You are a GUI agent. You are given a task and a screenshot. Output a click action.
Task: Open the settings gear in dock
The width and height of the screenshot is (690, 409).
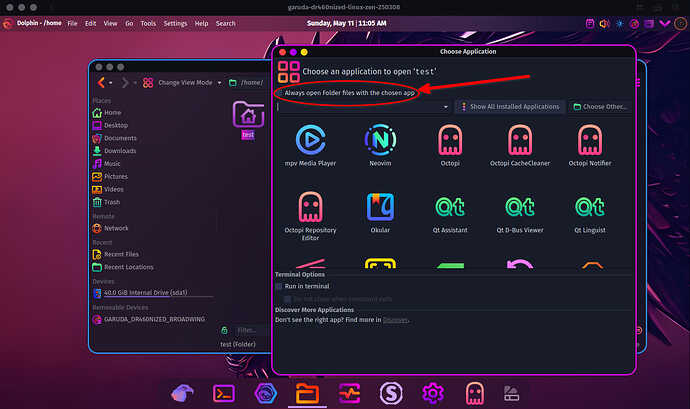point(433,393)
